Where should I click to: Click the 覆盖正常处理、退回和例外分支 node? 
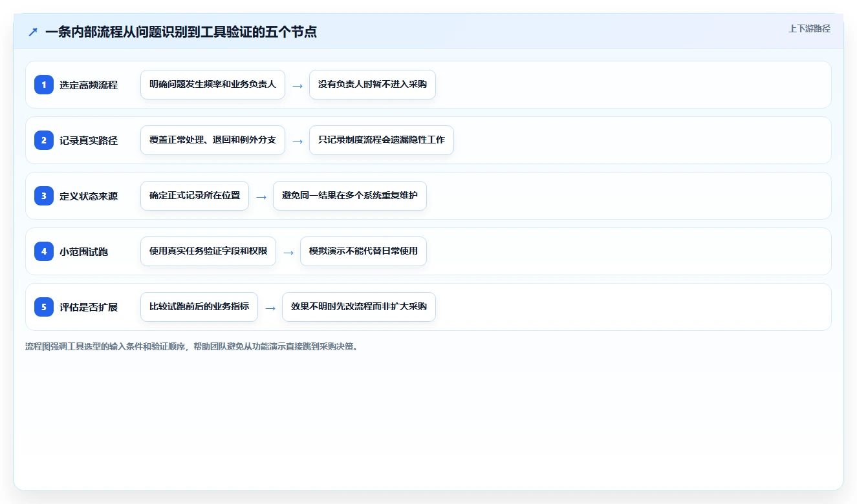(x=213, y=140)
